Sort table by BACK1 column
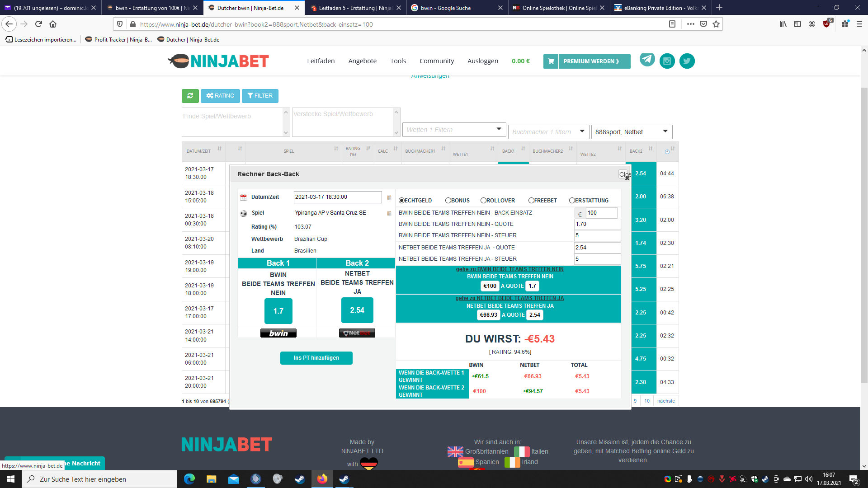This screenshot has height=488, width=868. tap(513, 151)
